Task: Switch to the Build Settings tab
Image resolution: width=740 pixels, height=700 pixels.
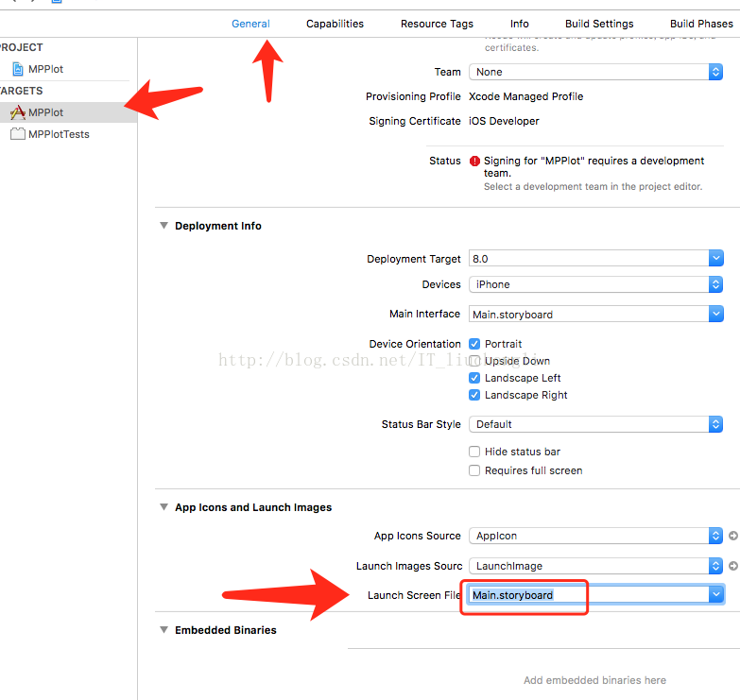Action: pyautogui.click(x=599, y=24)
